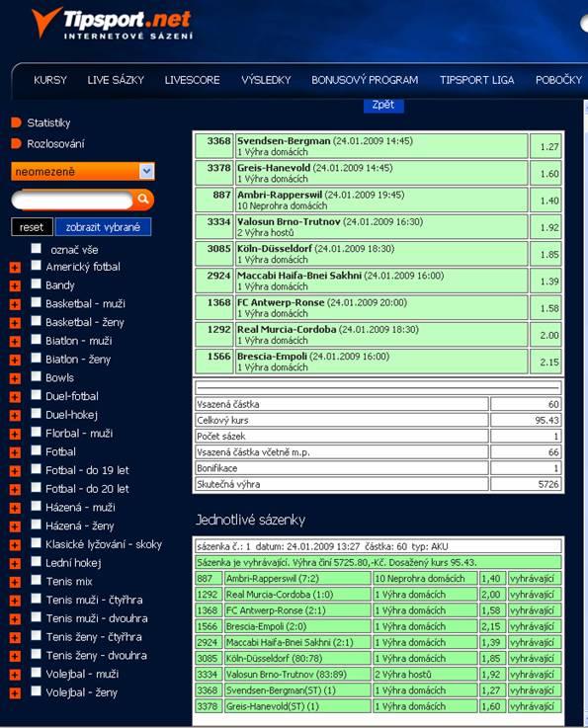The image size is (588, 728).
Task: Open the BONUSOVÝ PROGRAM menu
Action: click(x=365, y=80)
